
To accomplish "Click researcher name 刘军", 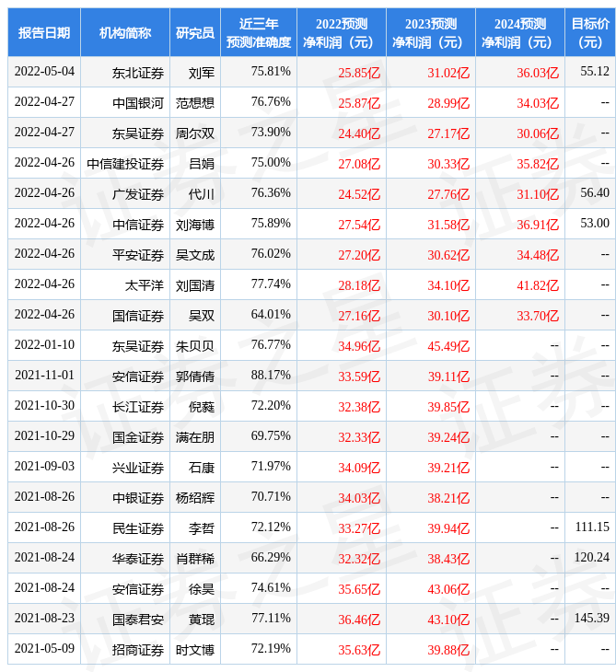I will coord(202,73).
